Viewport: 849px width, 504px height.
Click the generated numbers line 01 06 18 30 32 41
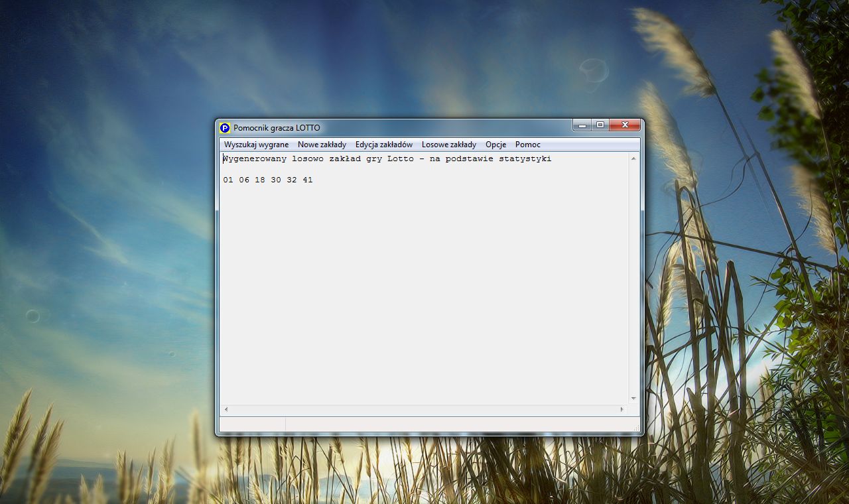click(268, 180)
